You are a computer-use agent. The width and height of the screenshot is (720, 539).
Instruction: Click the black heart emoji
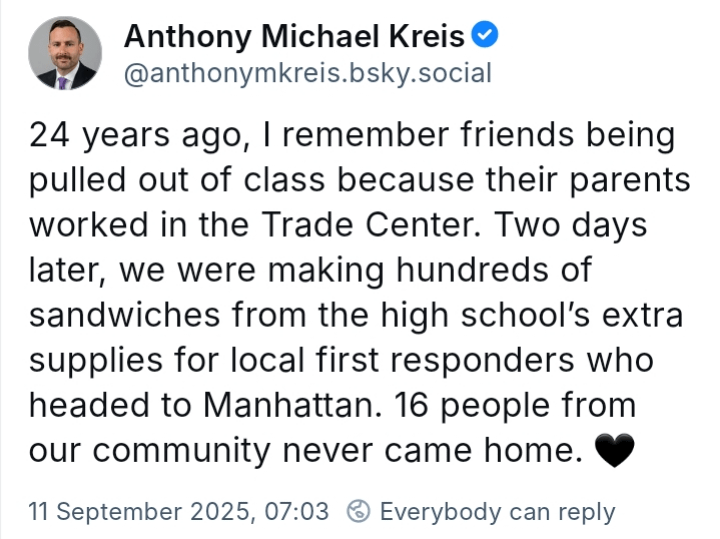(x=614, y=450)
